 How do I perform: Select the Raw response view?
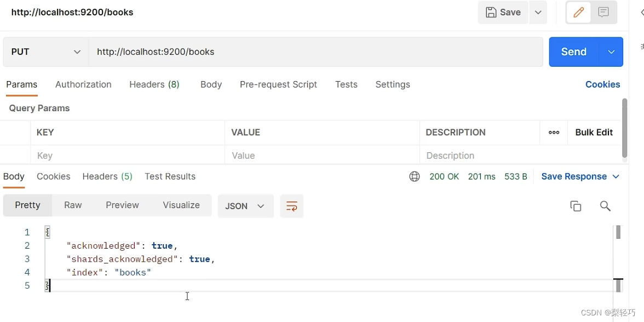[73, 205]
